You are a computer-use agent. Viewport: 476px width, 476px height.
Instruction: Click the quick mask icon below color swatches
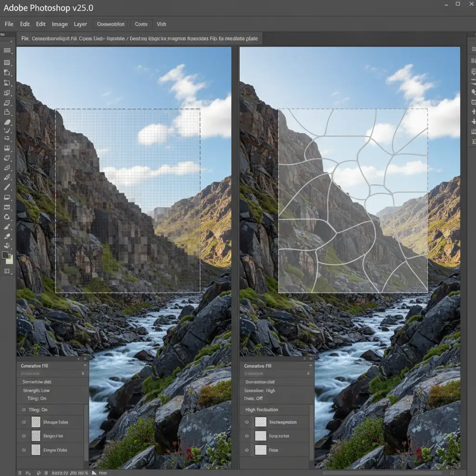(7, 271)
